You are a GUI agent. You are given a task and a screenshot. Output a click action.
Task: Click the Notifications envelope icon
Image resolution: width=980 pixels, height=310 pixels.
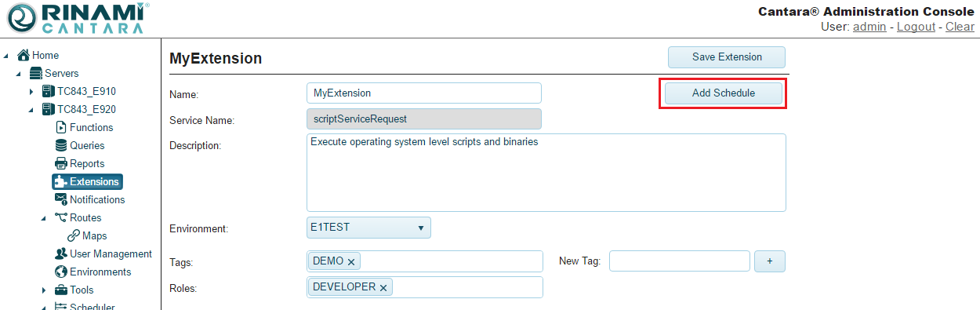tap(61, 200)
